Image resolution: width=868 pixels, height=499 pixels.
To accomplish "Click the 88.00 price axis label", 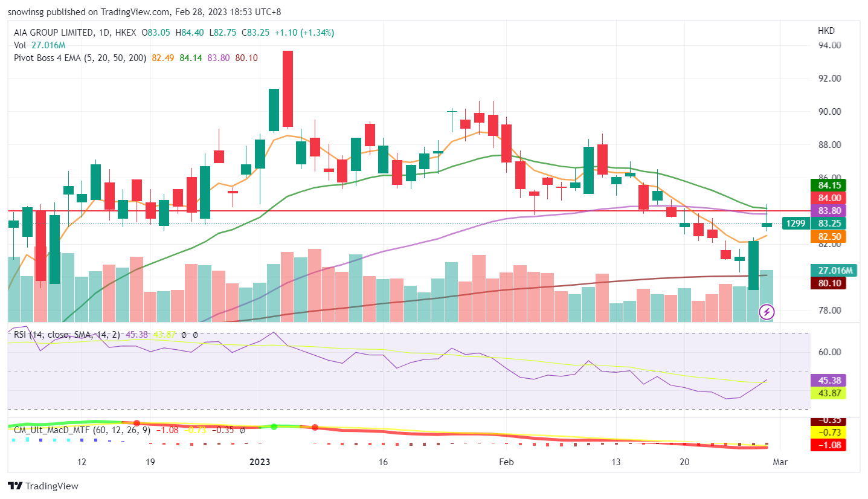I will (829, 145).
